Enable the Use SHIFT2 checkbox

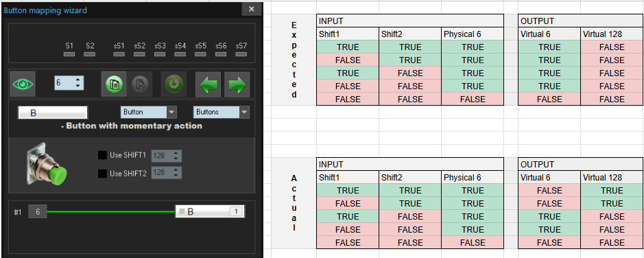102,174
